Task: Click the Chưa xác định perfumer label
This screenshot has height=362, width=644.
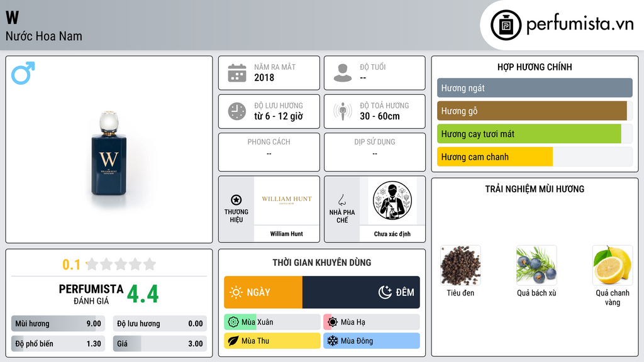Action: (392, 234)
